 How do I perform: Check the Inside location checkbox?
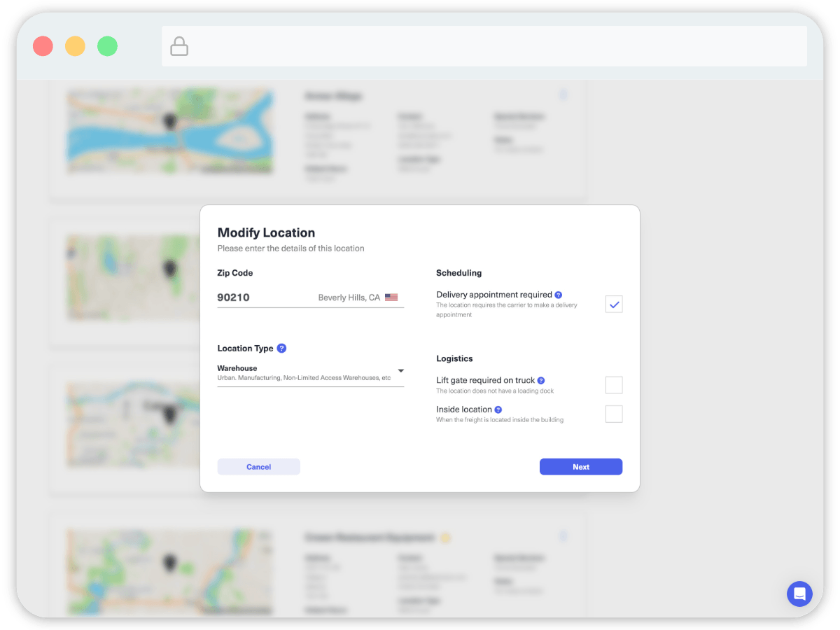point(614,414)
